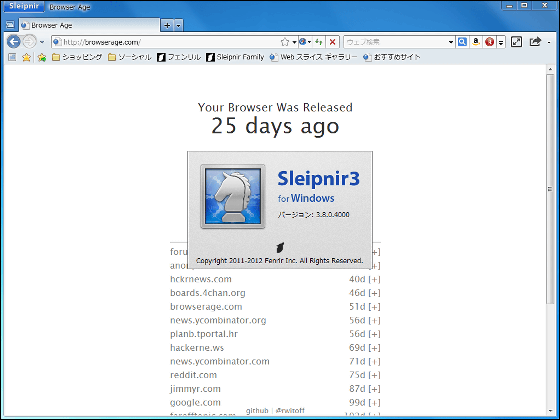Run search with blue magnifier icon
Viewport: 560px width, 420px height.
462,42
